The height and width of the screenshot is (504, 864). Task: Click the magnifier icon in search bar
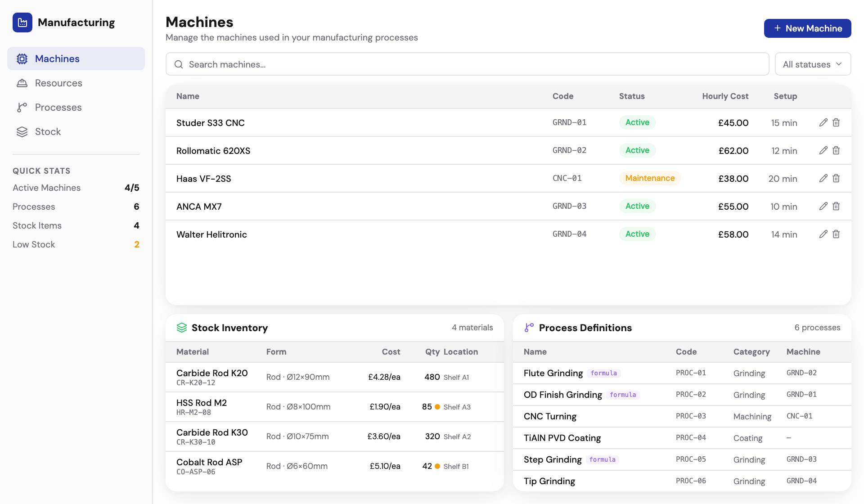(x=179, y=64)
